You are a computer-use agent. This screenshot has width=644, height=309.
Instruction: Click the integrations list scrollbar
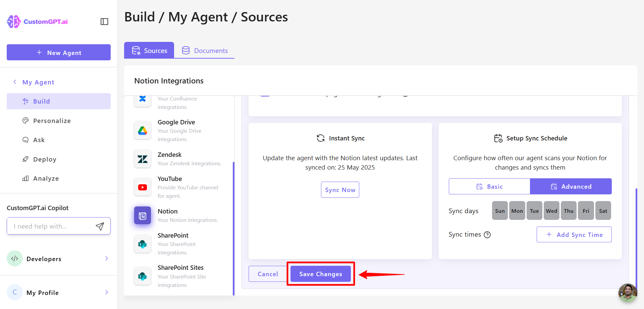(233, 228)
